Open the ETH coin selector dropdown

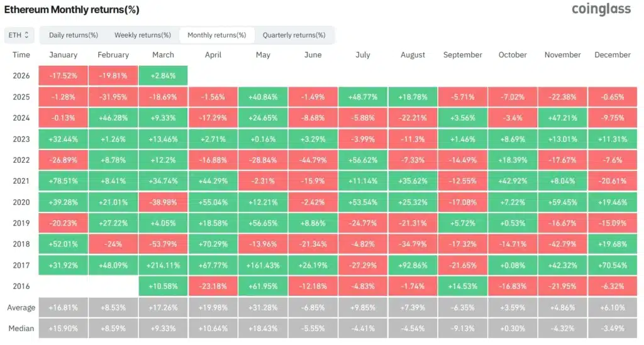coord(19,35)
